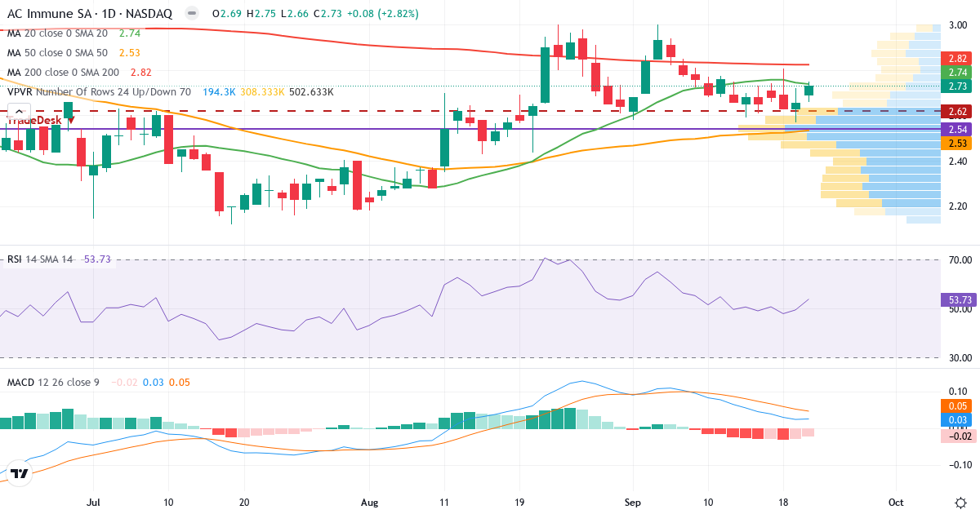Click the Aug date label on the time axis

[370, 501]
